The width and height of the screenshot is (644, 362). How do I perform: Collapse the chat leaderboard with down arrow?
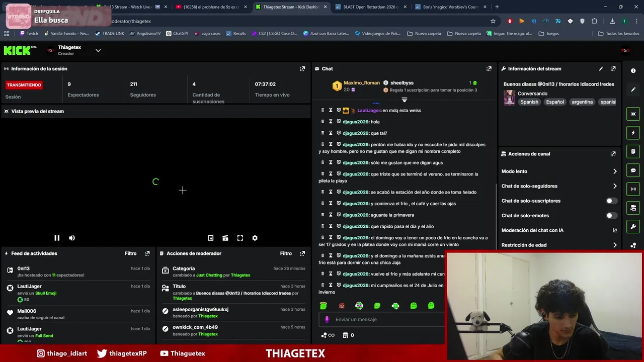tap(404, 100)
